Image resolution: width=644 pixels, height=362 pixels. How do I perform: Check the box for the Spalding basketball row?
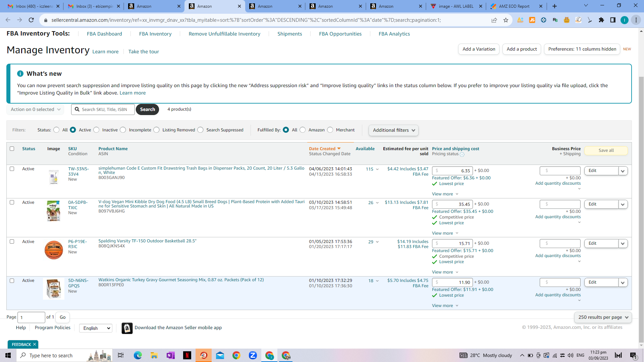tap(12, 241)
